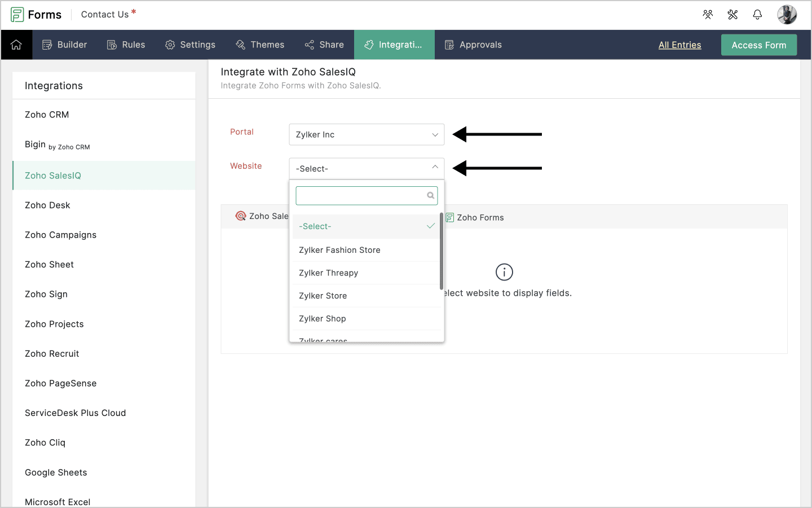
Task: Go to the Share tab
Action: point(324,45)
